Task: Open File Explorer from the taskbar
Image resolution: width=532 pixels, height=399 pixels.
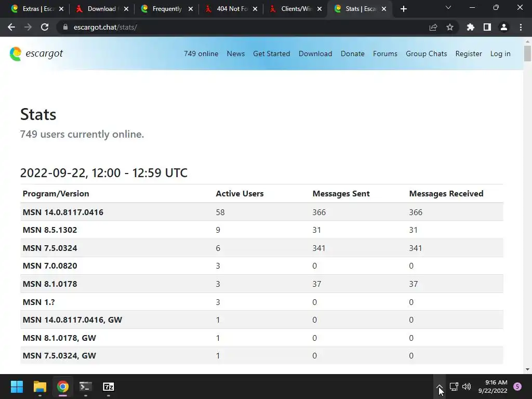Action: point(39,387)
